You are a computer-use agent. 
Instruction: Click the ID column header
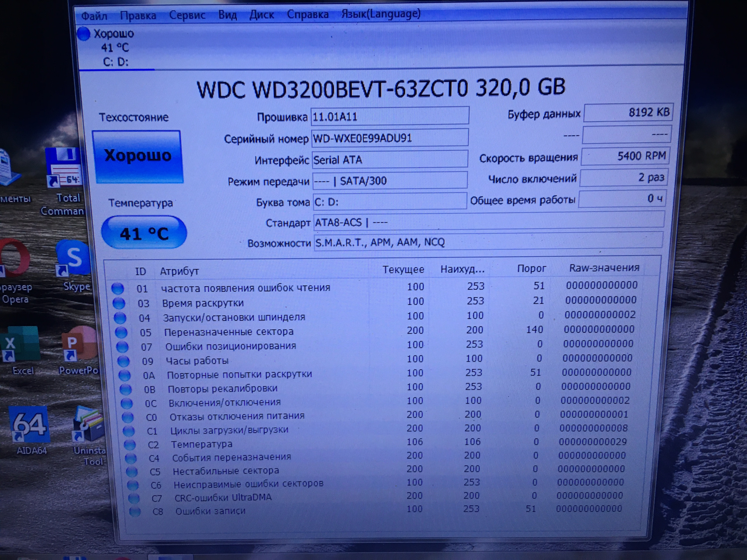coord(140,271)
